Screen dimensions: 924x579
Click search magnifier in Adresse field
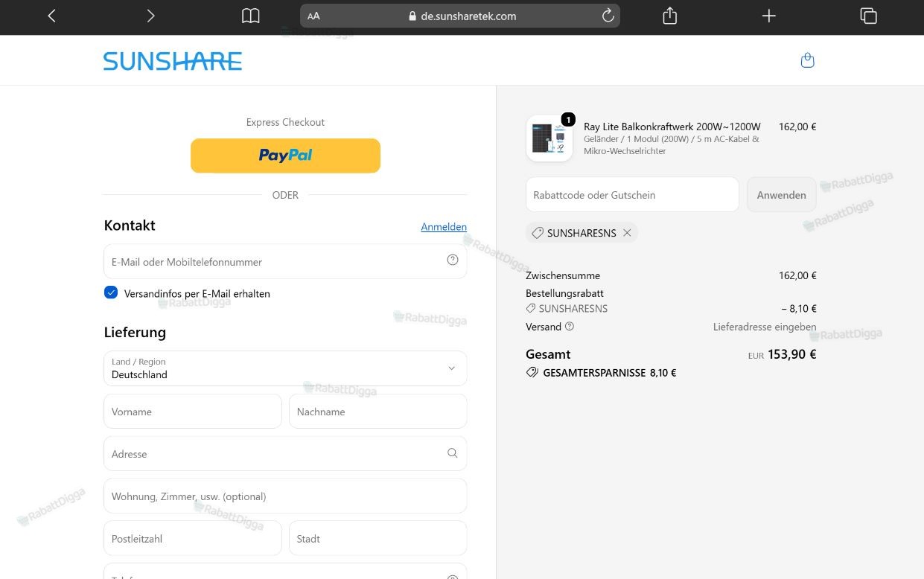pyautogui.click(x=452, y=452)
